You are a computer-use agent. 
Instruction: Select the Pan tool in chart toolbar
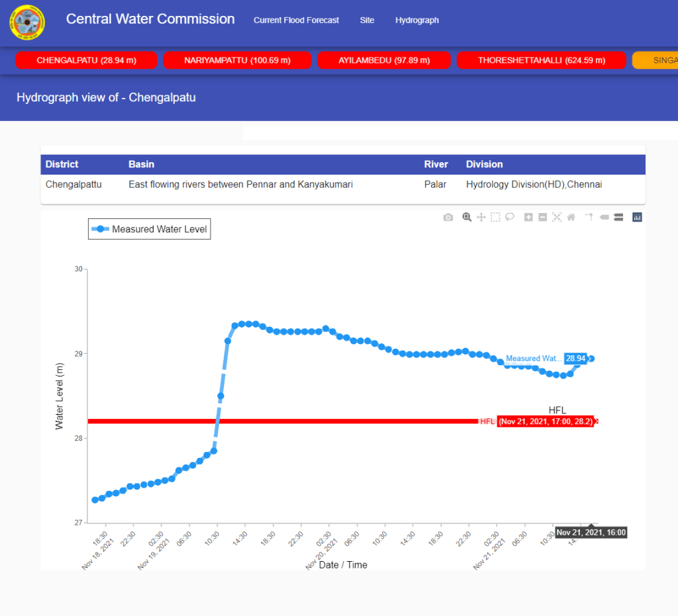tap(481, 217)
